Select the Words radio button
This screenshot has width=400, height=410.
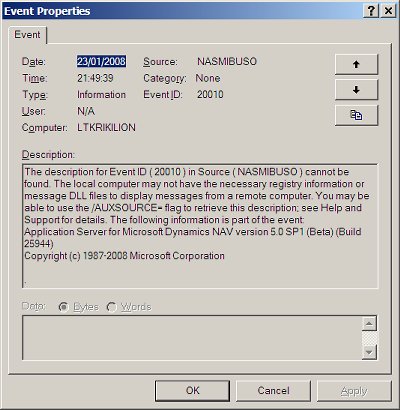point(112,307)
